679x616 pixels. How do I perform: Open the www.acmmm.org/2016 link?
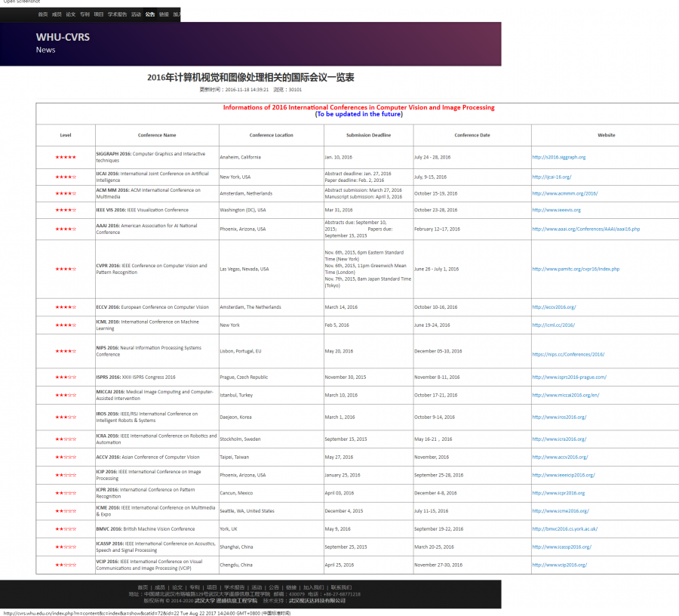(564, 194)
